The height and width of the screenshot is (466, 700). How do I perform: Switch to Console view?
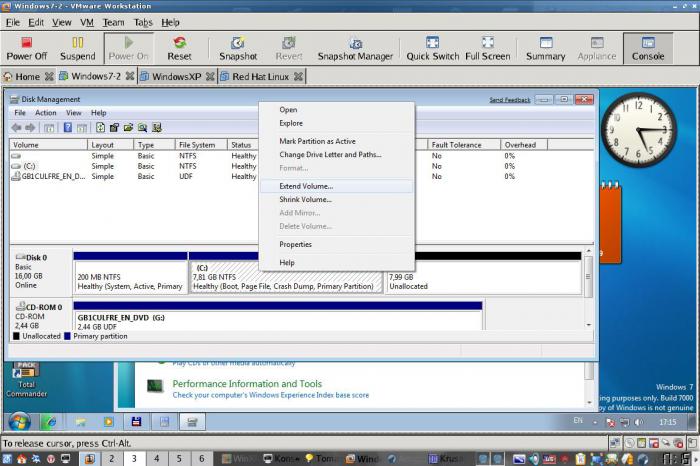pyautogui.click(x=648, y=48)
